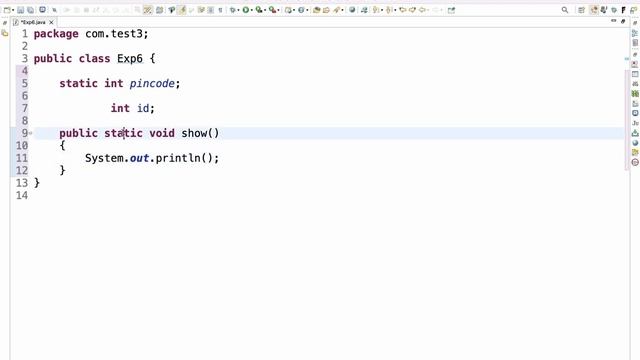Toggle the highlighted mark occurrences button
The image size is (640, 360).
pyautogui.click(x=182, y=10)
